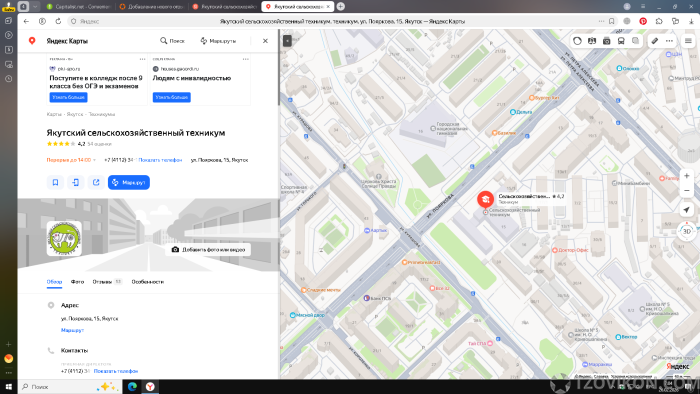
Task: Click the Маршрут link under the address
Action: [x=72, y=330]
